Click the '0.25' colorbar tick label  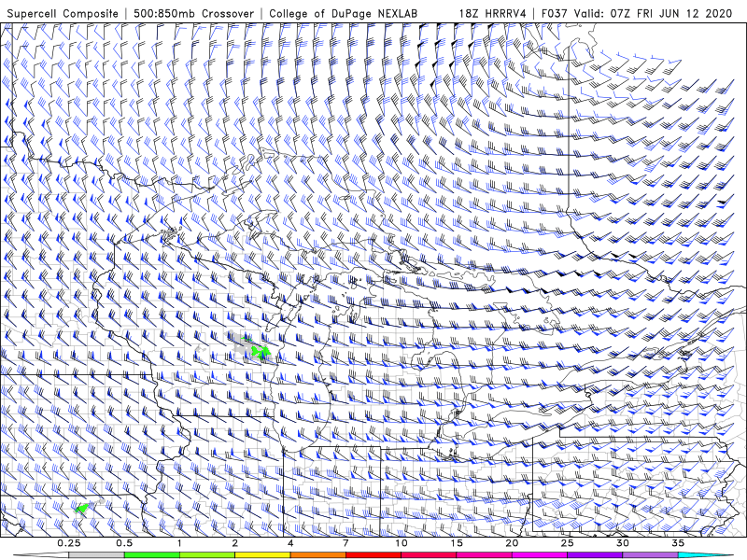pyautogui.click(x=68, y=543)
